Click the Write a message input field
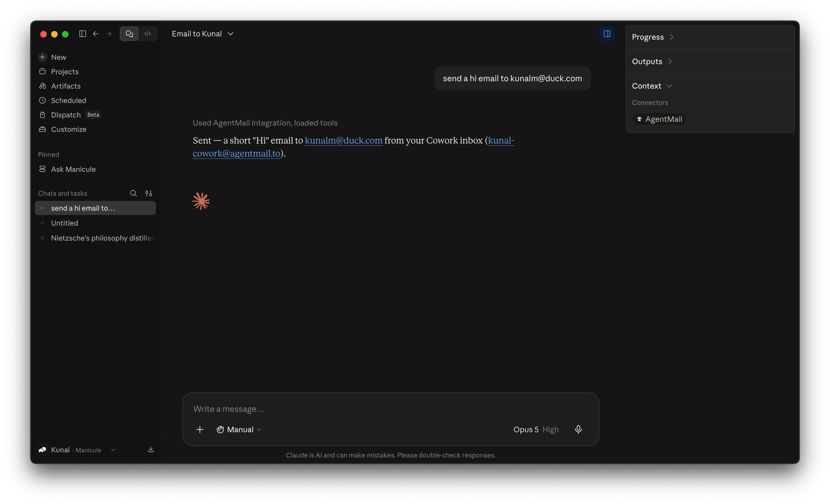This screenshot has height=504, width=830. [x=391, y=409]
